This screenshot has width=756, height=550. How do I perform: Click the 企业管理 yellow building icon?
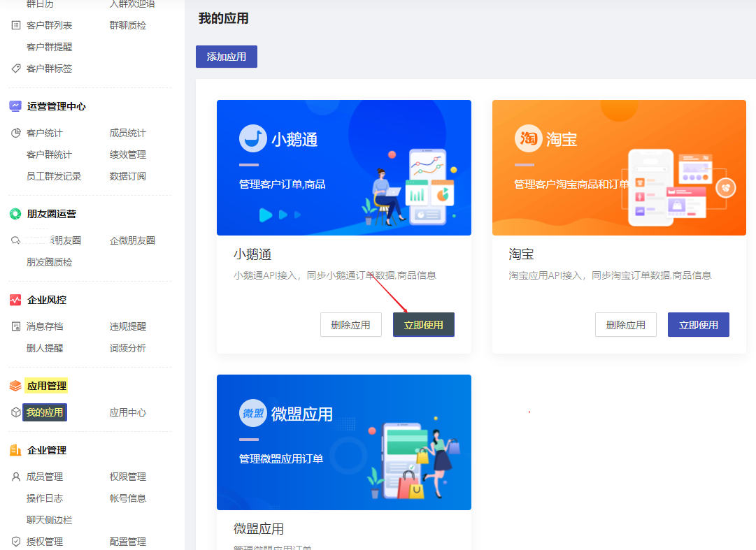tap(15, 450)
